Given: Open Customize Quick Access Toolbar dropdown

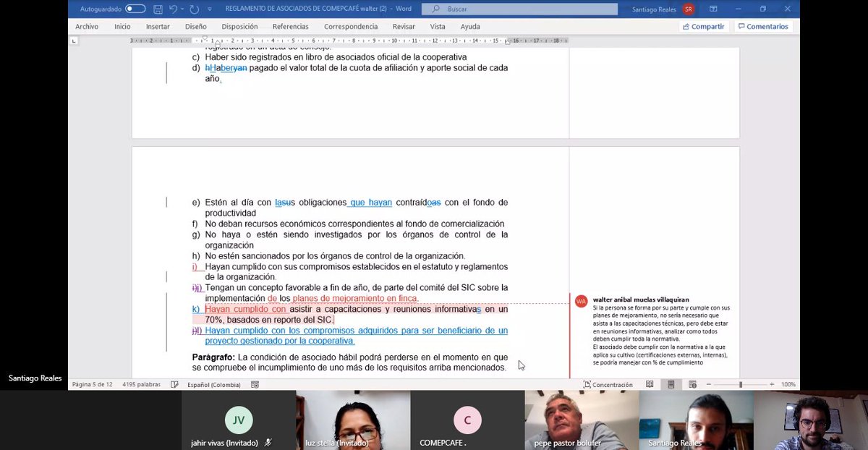Looking at the screenshot, I should [x=210, y=9].
